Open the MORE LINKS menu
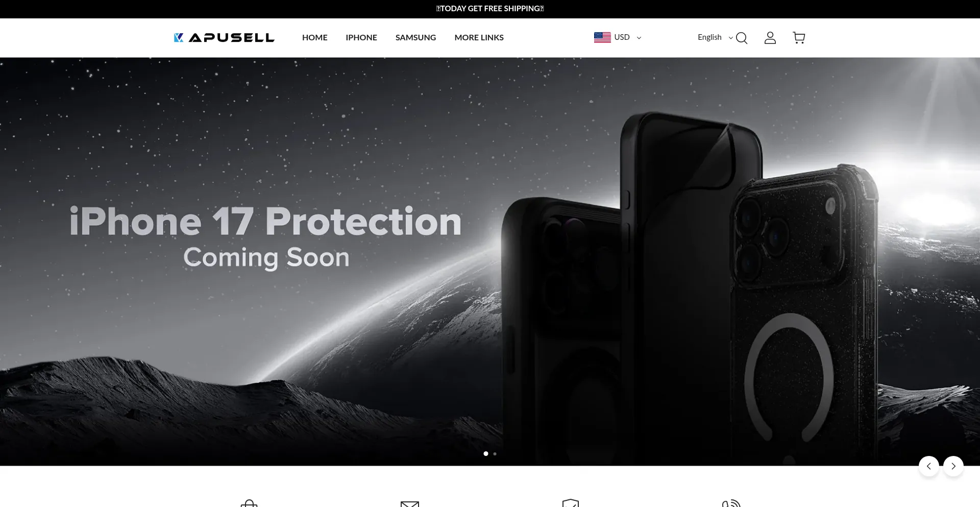This screenshot has width=980, height=507. 479,38
